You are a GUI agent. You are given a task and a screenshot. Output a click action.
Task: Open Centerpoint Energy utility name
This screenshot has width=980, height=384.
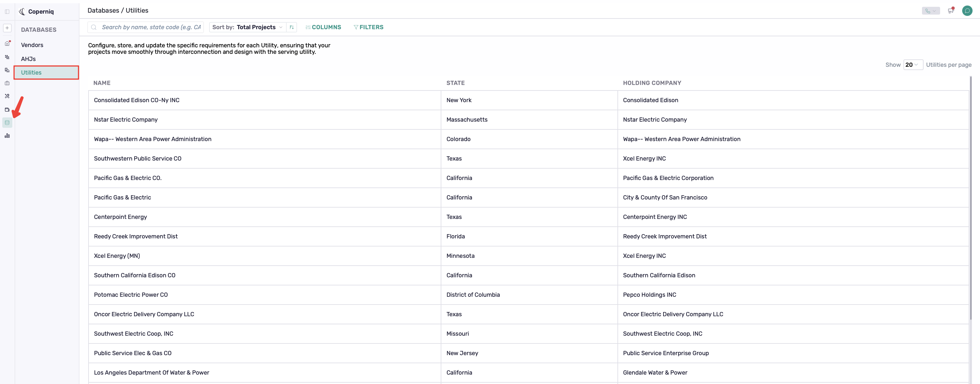pyautogui.click(x=120, y=217)
